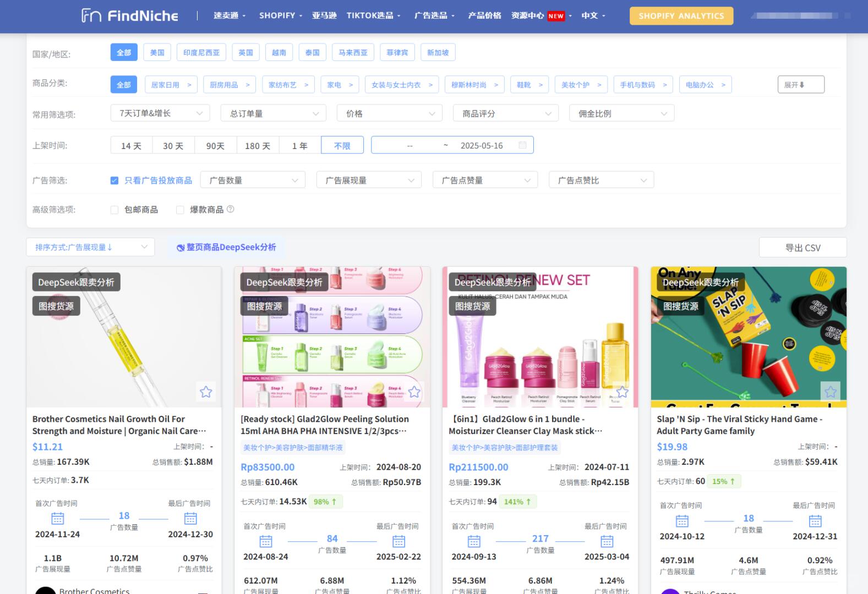Screen dimensions: 868x594
Task: Open the 广告展现量 filter dropdown
Action: 369,180
